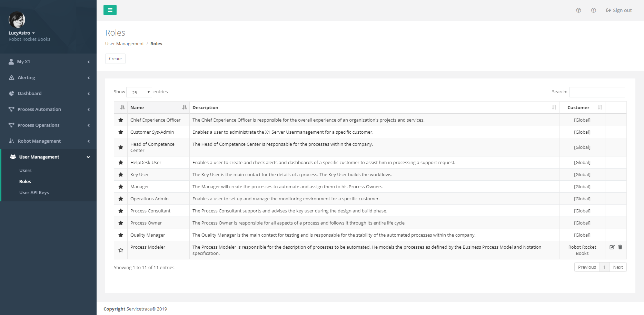
Task: Click the star icon of Customer Sys-Admin
Action: (x=121, y=132)
